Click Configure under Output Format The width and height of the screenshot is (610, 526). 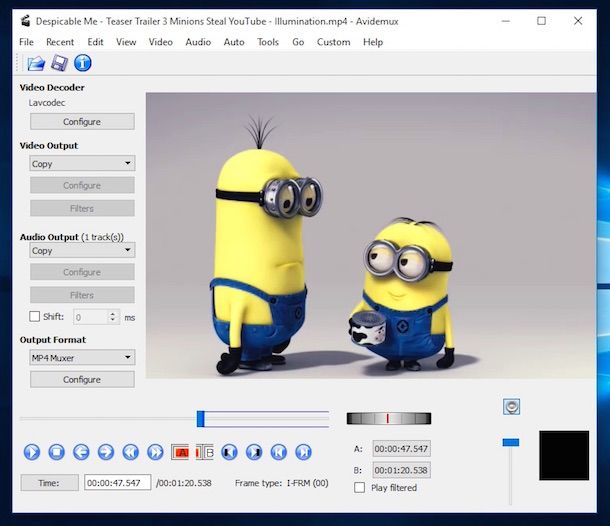click(82, 379)
